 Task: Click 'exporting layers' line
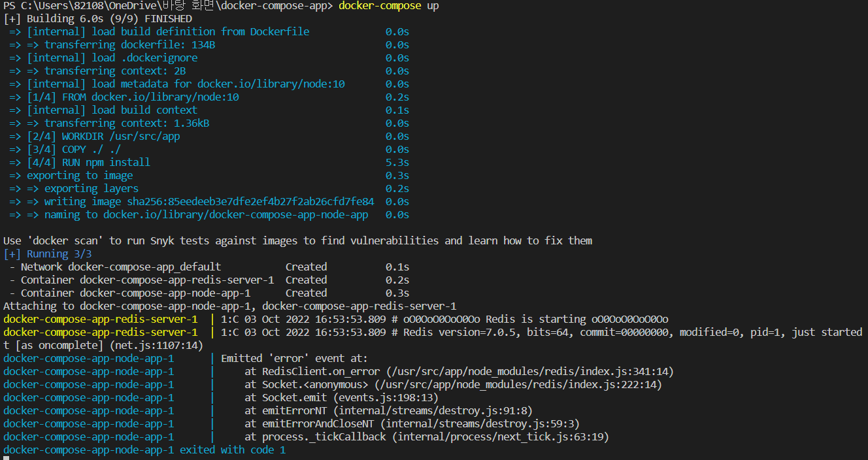point(209,189)
